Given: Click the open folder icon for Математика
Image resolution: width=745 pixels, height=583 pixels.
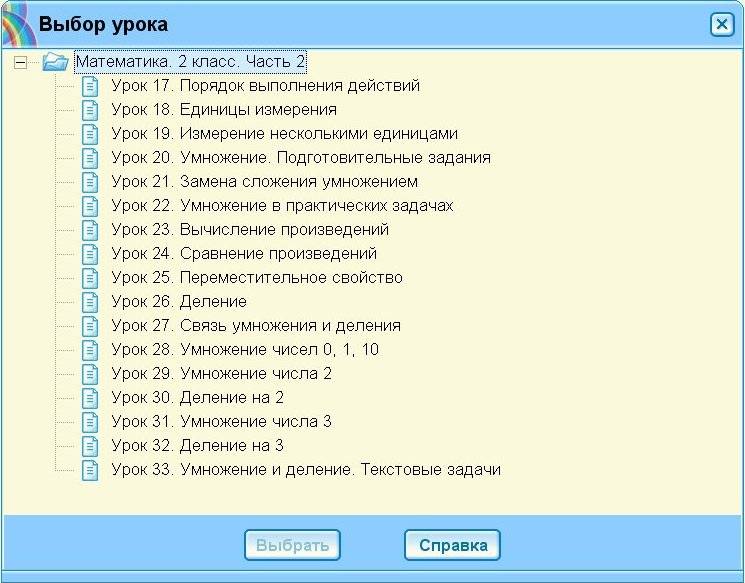Looking at the screenshot, I should [x=55, y=62].
